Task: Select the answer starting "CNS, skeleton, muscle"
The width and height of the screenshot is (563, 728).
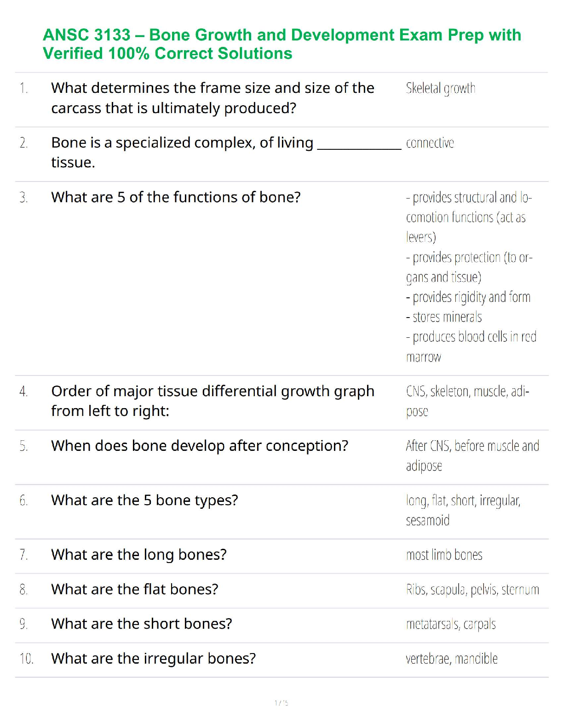Action: [x=467, y=392]
